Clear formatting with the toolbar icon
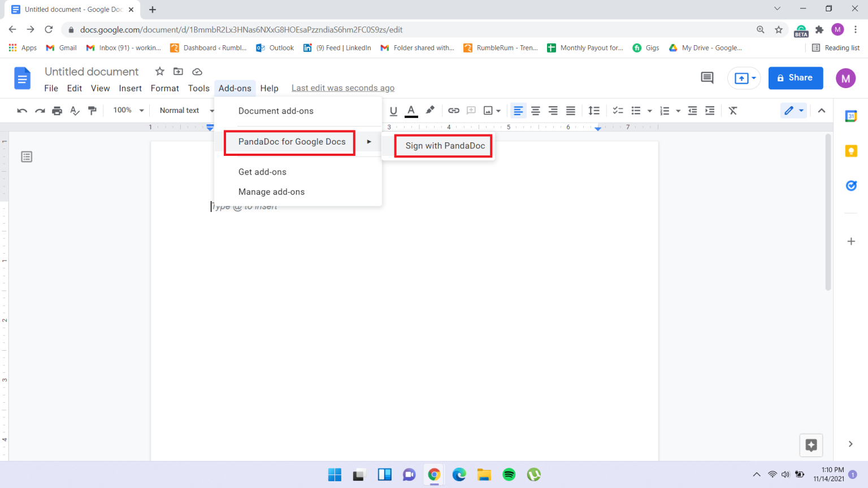The image size is (868, 488). pos(733,110)
